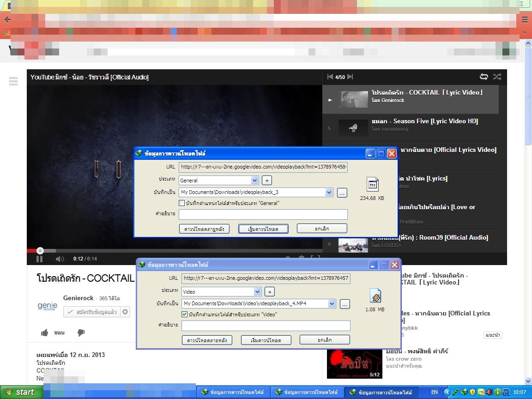Expand save-as dropdown for videoplayback_3
The image size is (532, 399).
click(329, 193)
